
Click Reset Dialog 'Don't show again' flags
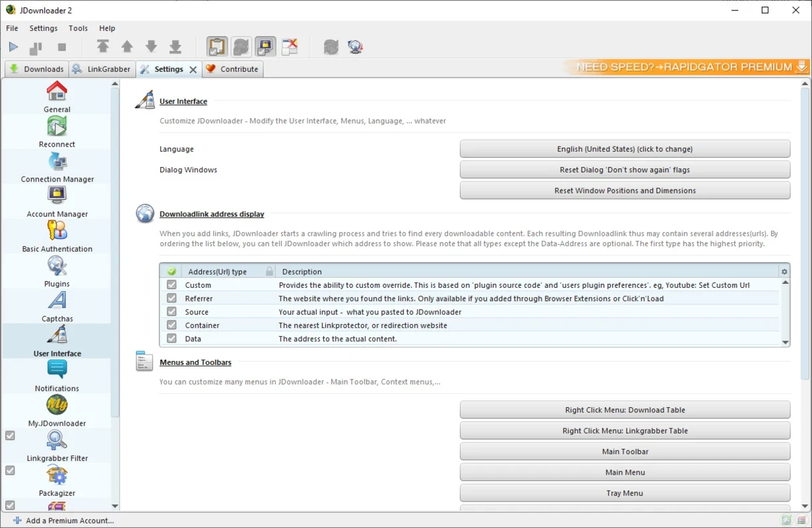[x=625, y=170]
